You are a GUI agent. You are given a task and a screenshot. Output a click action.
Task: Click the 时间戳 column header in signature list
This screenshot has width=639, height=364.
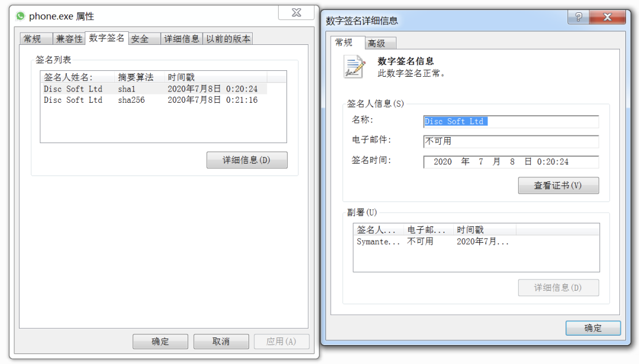pos(216,77)
